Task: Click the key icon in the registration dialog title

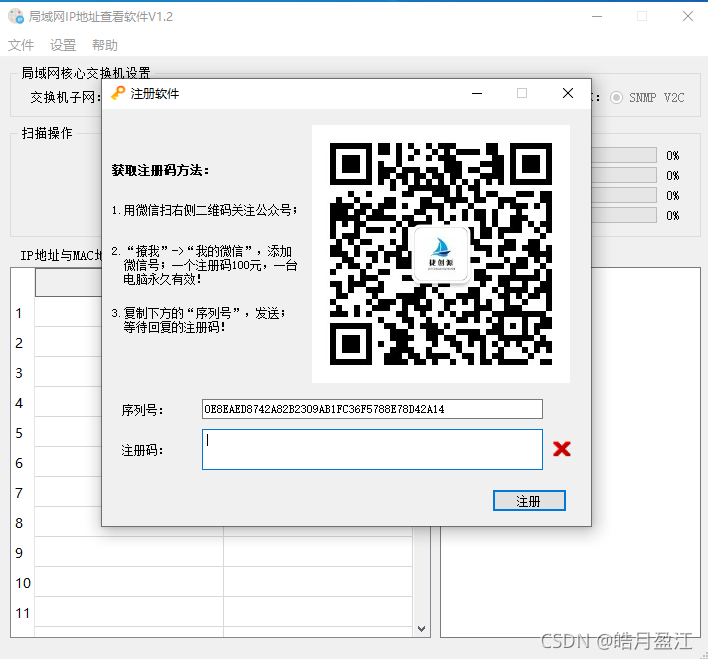Action: [118, 93]
